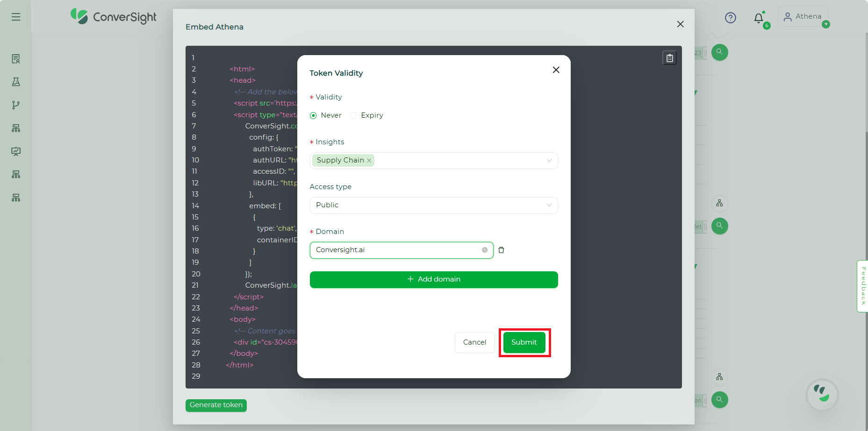Click the ConverSight logo
868x431 pixels.
114,17
